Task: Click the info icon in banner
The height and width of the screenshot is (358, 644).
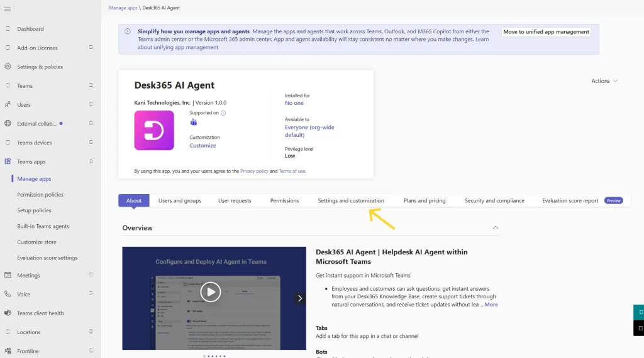Action: click(128, 31)
